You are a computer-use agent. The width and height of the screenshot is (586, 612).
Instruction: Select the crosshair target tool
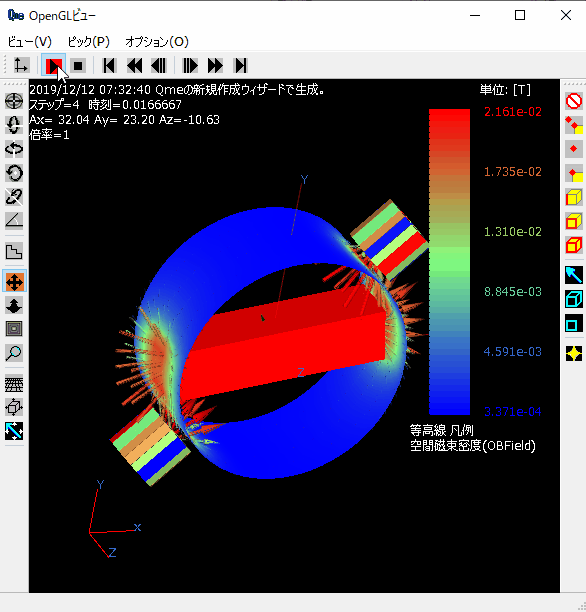(14, 101)
